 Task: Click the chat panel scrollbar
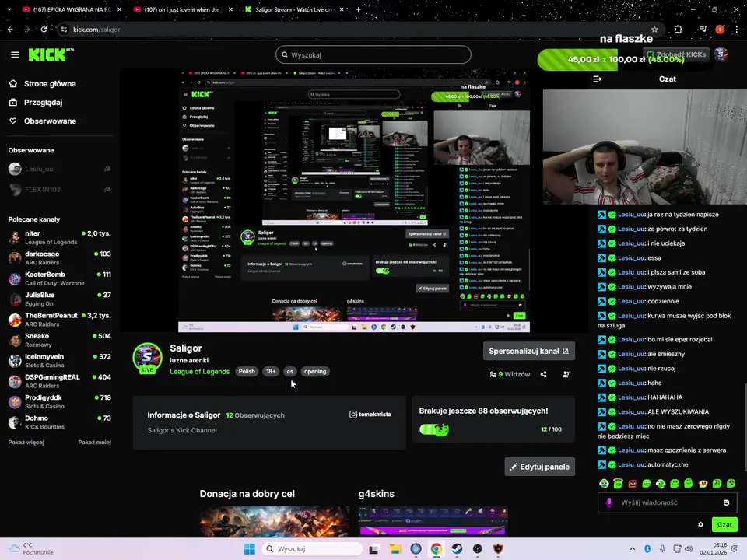click(x=745, y=426)
